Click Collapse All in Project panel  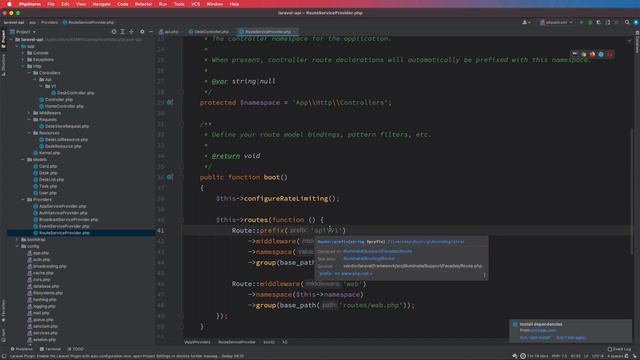(131, 31)
